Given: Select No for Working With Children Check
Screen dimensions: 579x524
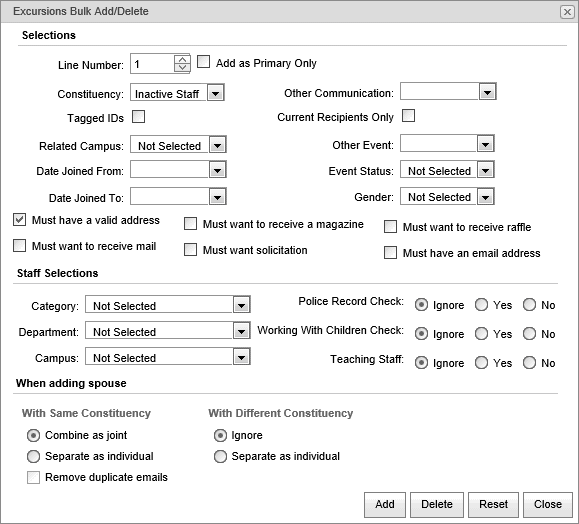Looking at the screenshot, I should (x=530, y=334).
